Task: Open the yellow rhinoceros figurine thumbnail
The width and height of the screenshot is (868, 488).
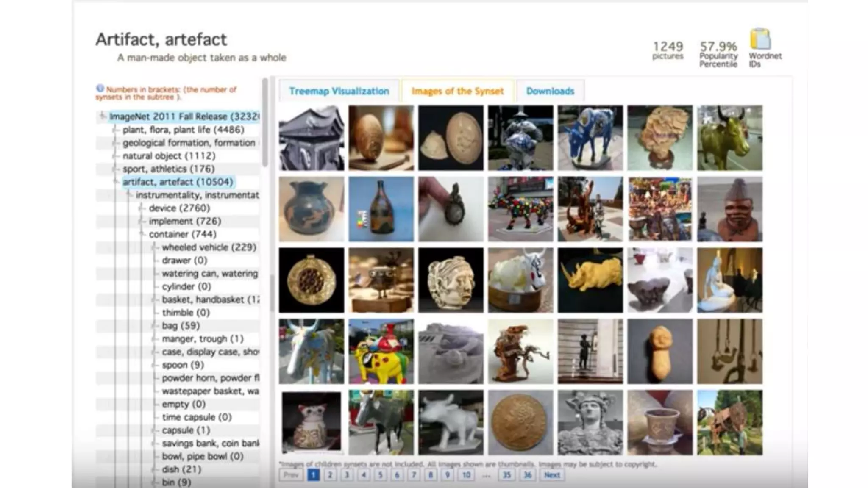Action: click(x=590, y=280)
